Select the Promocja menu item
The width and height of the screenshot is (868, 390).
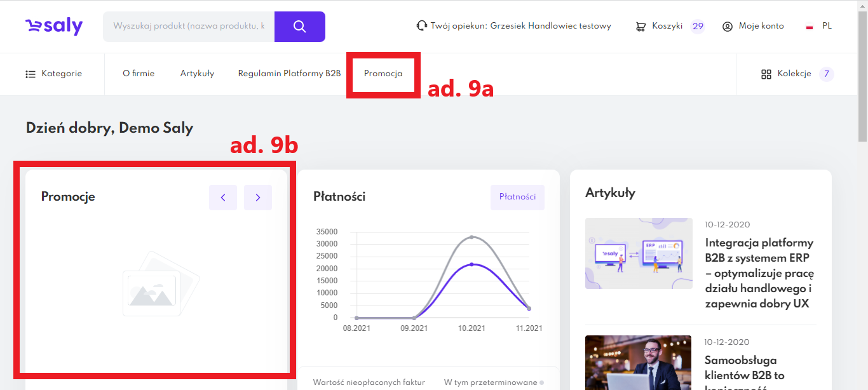383,74
